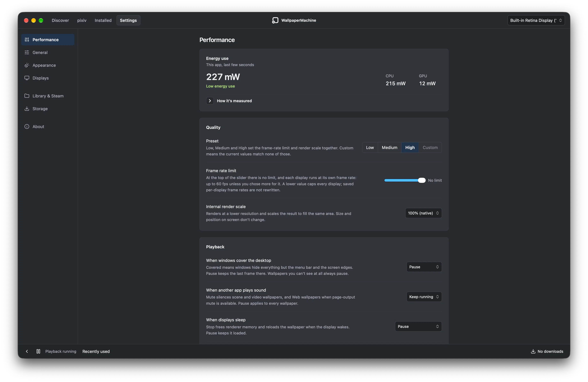Select the High quality preset

tap(410, 147)
